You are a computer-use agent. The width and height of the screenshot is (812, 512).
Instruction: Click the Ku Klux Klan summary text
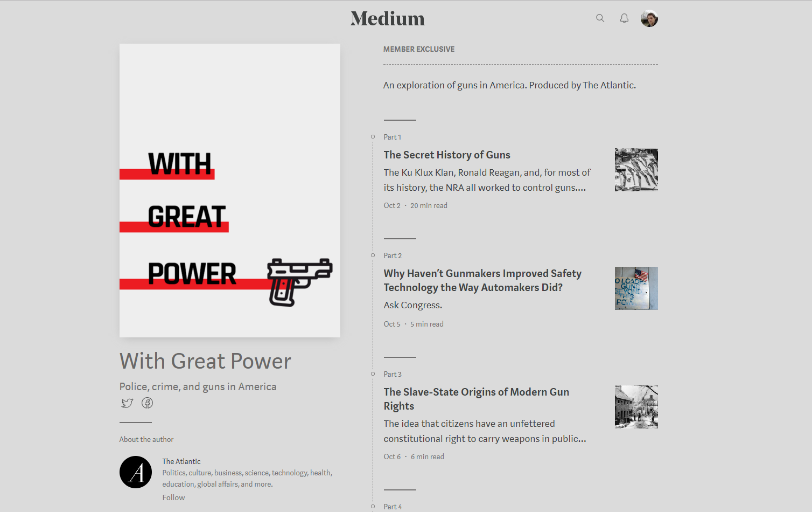(487, 180)
